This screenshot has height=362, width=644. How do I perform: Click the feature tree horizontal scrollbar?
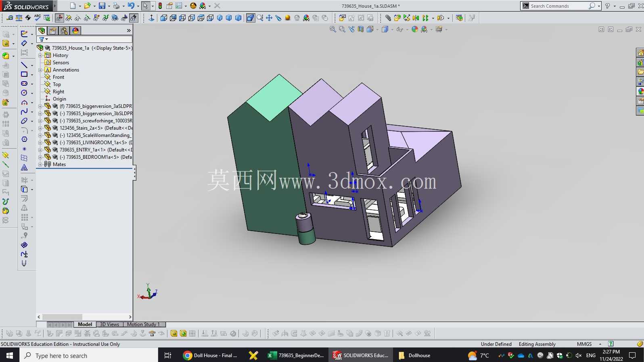[x=85, y=317]
